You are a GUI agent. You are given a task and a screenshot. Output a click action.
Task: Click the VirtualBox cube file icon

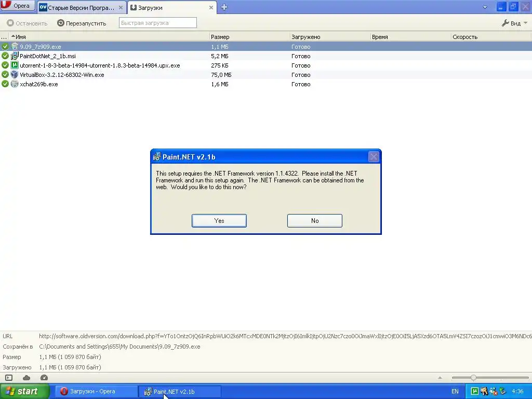coord(14,74)
